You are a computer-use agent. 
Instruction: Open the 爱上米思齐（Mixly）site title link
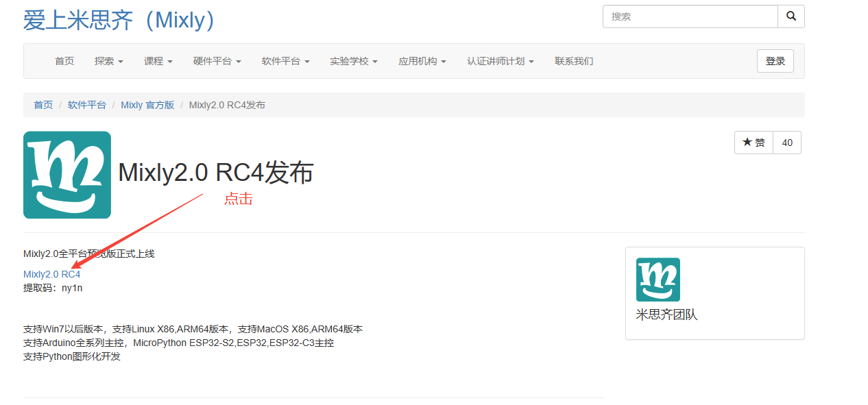pyautogui.click(x=119, y=20)
